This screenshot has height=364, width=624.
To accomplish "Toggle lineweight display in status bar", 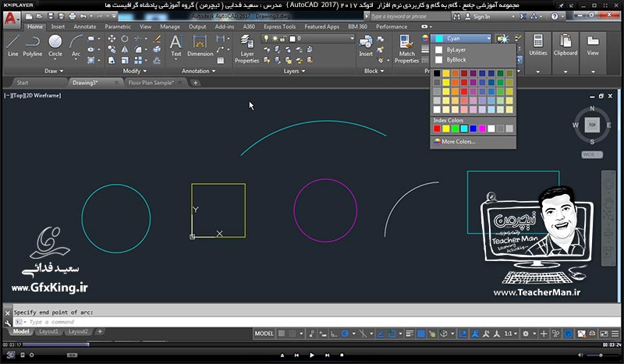I will (409, 334).
